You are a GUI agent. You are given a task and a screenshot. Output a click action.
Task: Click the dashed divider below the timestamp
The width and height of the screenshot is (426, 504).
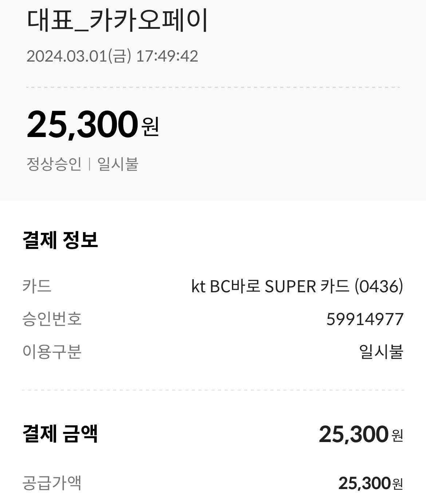213,87
